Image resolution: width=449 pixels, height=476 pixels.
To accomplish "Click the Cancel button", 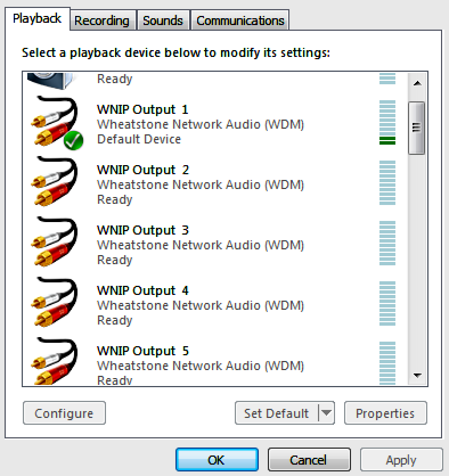I will point(309,459).
